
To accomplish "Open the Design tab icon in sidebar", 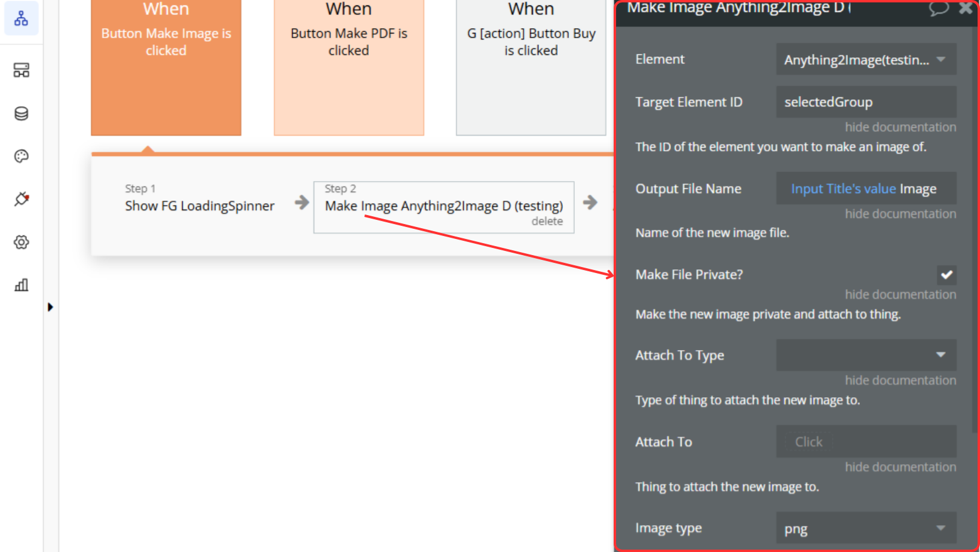I will tap(22, 70).
